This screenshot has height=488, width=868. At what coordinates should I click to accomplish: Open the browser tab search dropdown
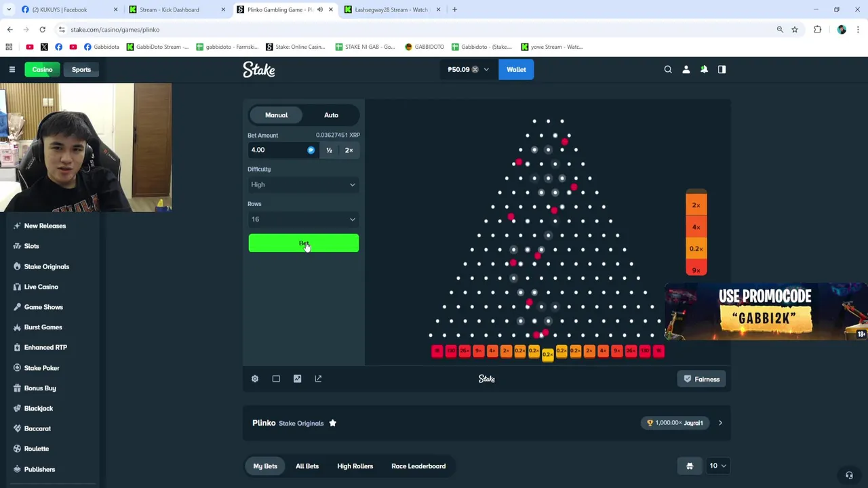[9, 9]
